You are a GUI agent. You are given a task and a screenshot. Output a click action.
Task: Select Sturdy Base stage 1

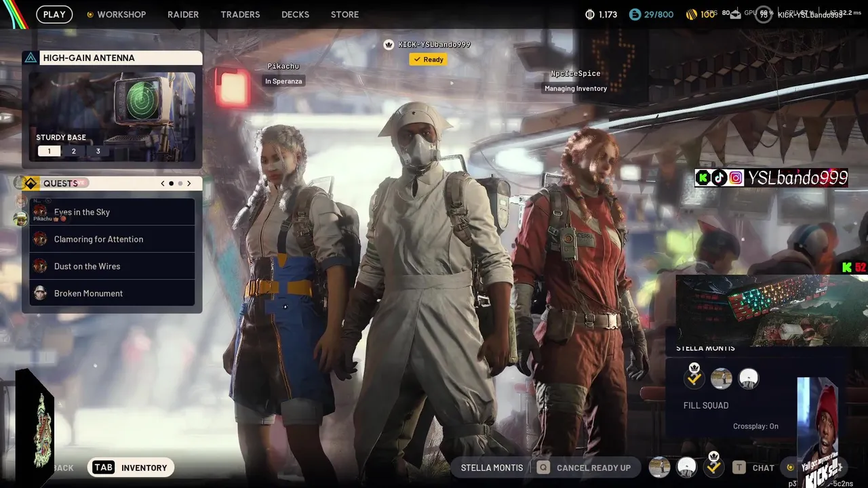point(49,151)
